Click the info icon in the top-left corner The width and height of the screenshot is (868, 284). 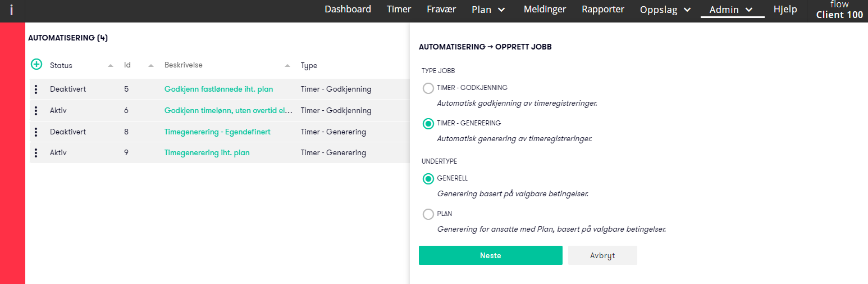[x=11, y=10]
